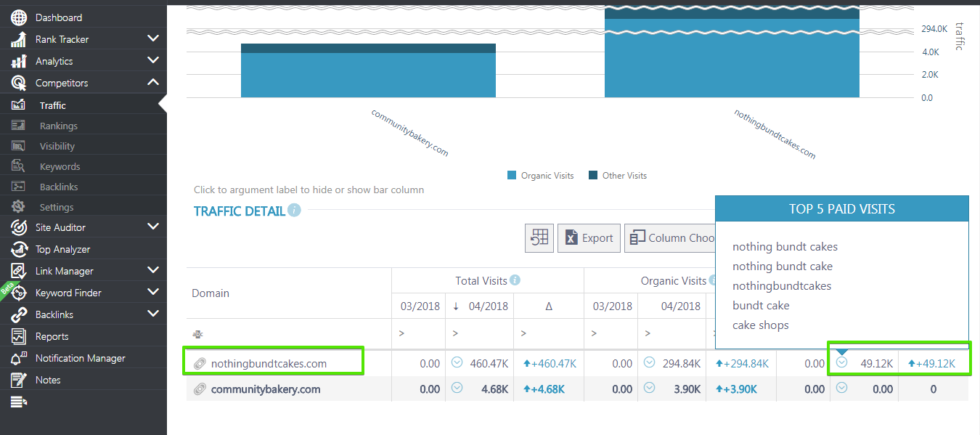Click the circled arrow next to 294.84K
The image size is (980, 435).
click(x=648, y=362)
